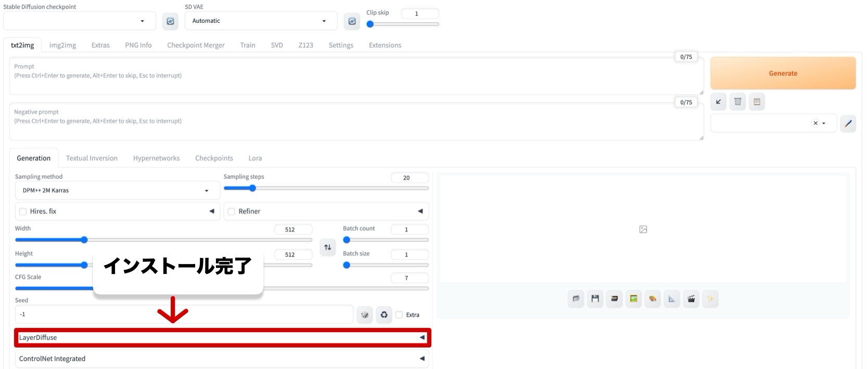The height and width of the screenshot is (369, 868).
Task: Click the trash icon to clear prompt
Action: click(x=737, y=102)
